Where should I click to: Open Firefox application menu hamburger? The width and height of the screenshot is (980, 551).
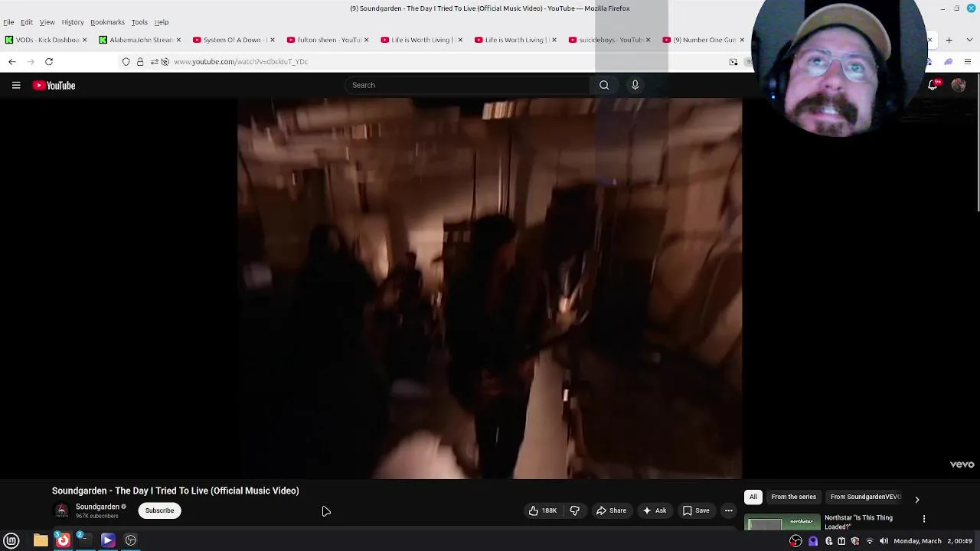(968, 61)
